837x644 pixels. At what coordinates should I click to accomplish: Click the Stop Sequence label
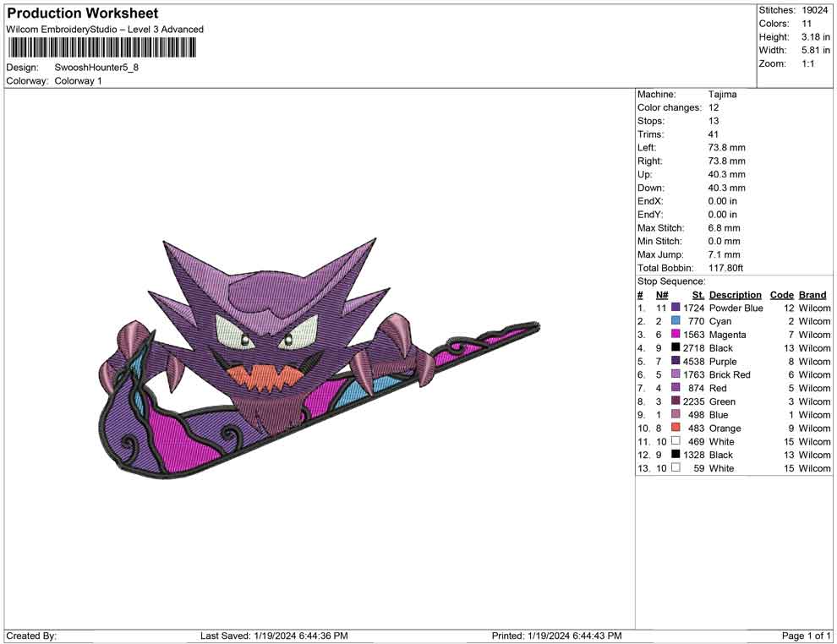671,281
